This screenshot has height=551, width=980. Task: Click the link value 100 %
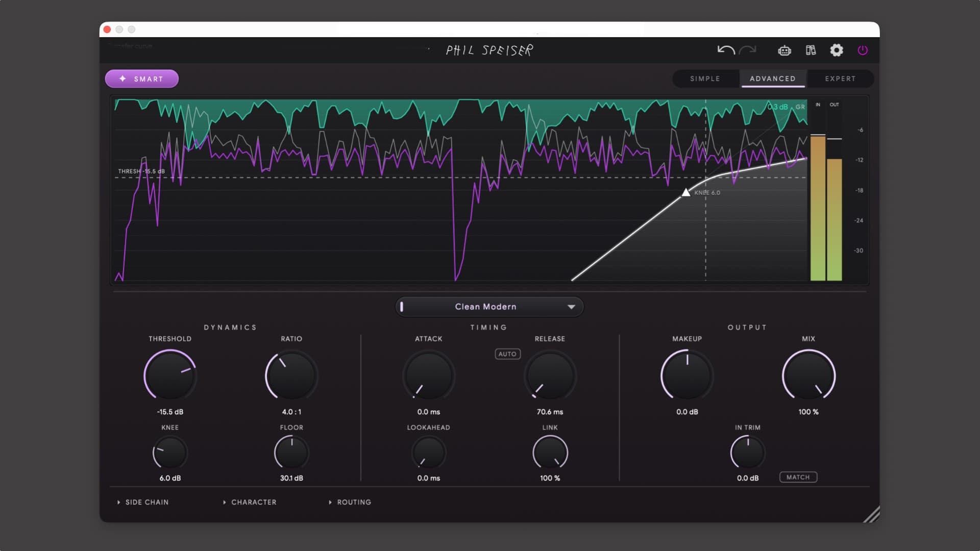pos(550,478)
